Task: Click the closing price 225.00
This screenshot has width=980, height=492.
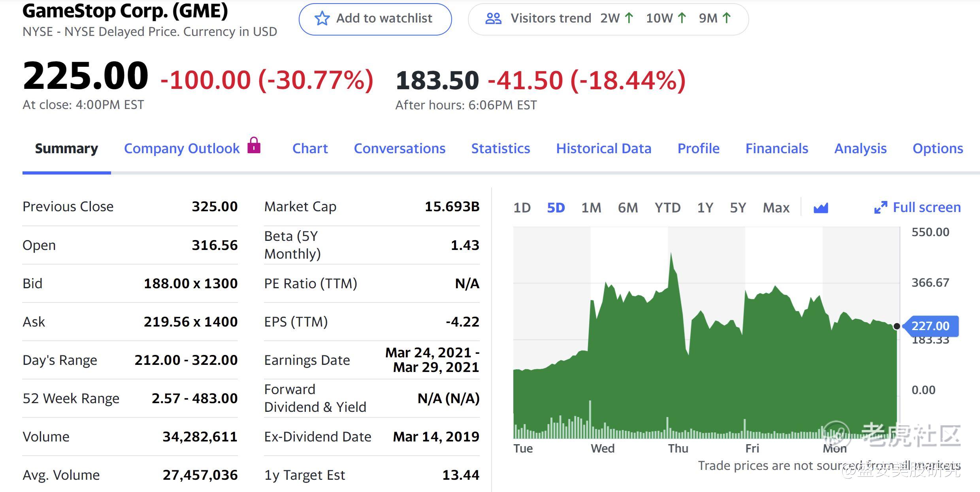Action: click(x=85, y=75)
